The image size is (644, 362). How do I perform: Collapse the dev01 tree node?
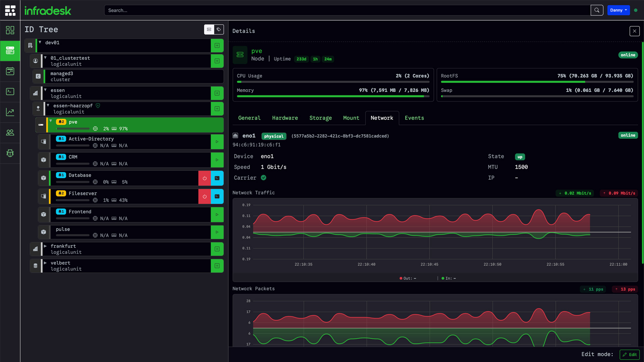coord(40,42)
